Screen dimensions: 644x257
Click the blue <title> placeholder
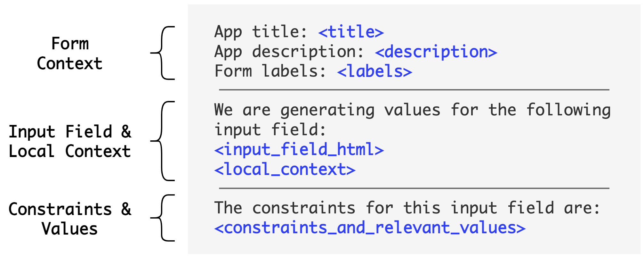(351, 32)
